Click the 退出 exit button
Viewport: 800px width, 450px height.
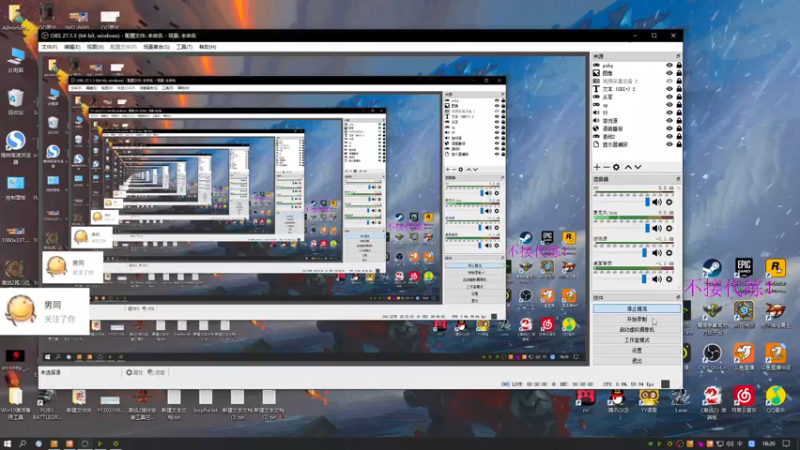tap(637, 361)
